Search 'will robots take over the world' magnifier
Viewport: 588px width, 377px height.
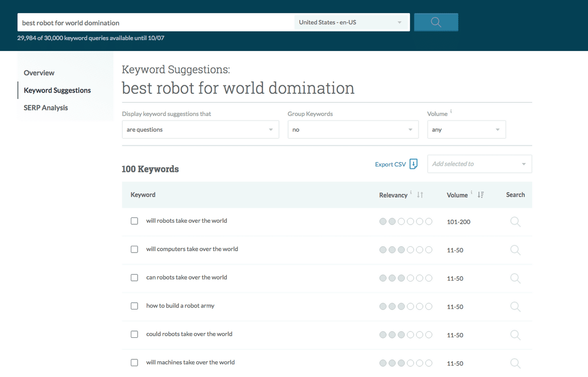coord(515,222)
